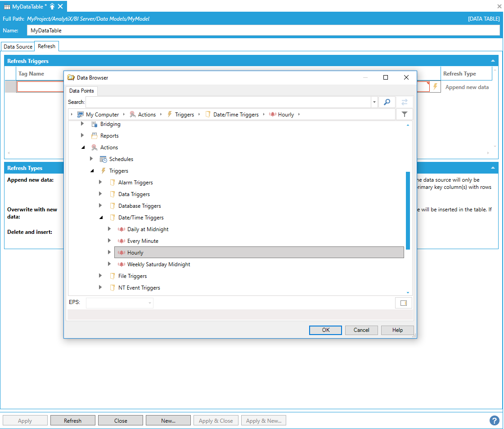Select Weekly Saturday Midnight trigger

[158, 264]
